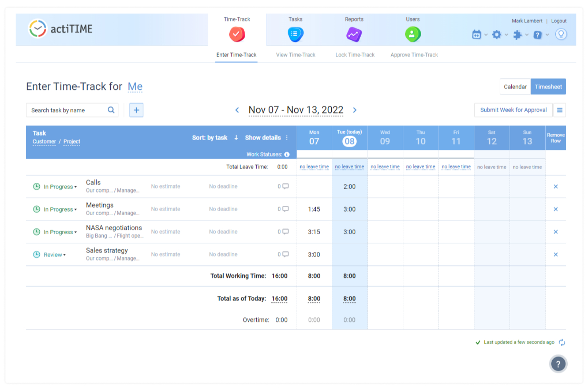Click the refresh icon beside Last updated
588x392 pixels.
tap(562, 342)
